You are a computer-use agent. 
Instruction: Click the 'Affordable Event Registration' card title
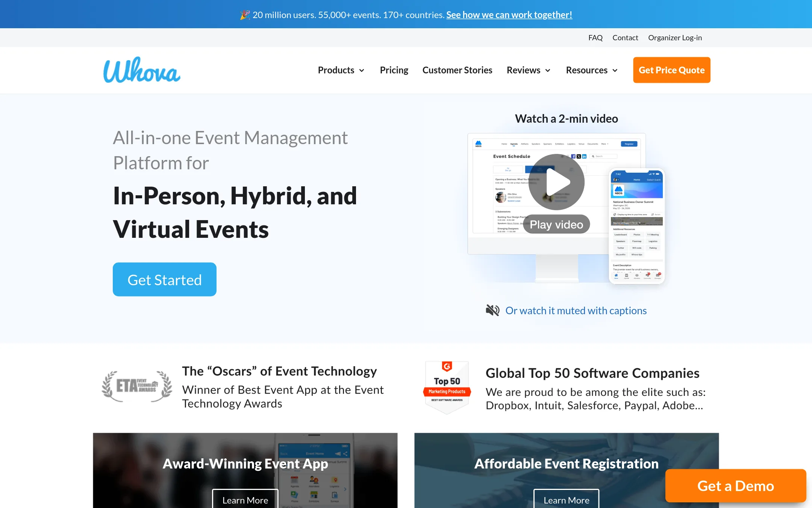click(567, 464)
